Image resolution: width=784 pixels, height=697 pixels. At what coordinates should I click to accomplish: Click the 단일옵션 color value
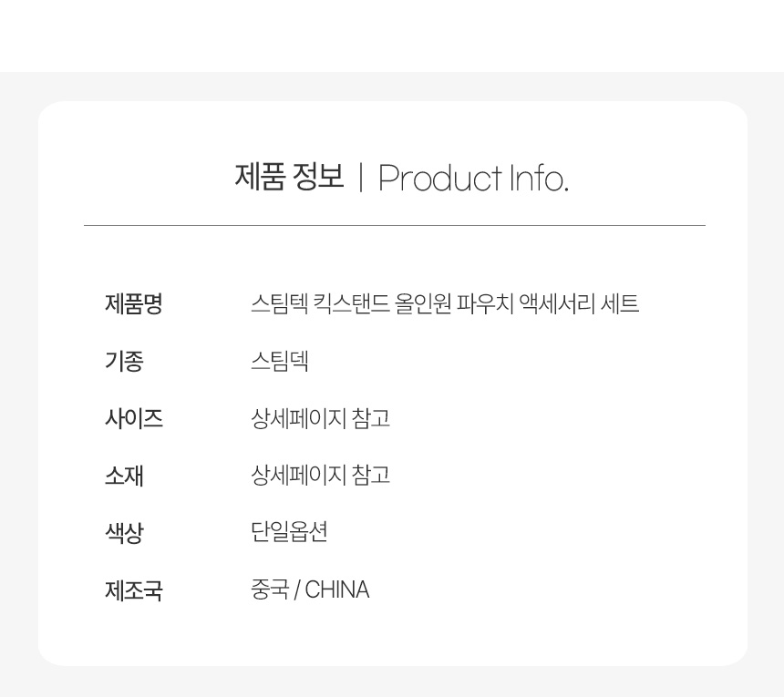[x=289, y=532]
